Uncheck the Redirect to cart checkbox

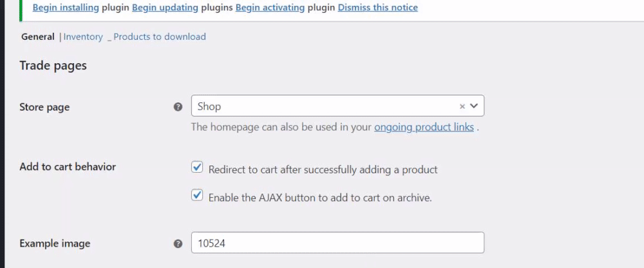[198, 168]
